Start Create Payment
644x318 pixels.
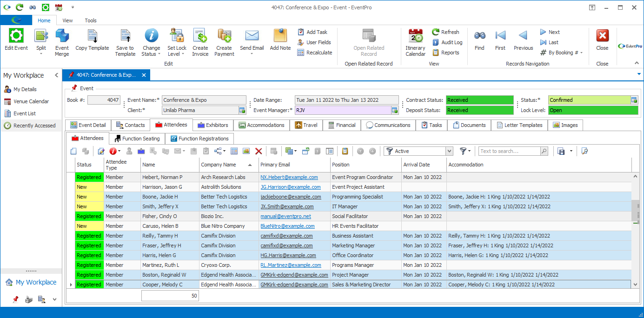(x=224, y=42)
